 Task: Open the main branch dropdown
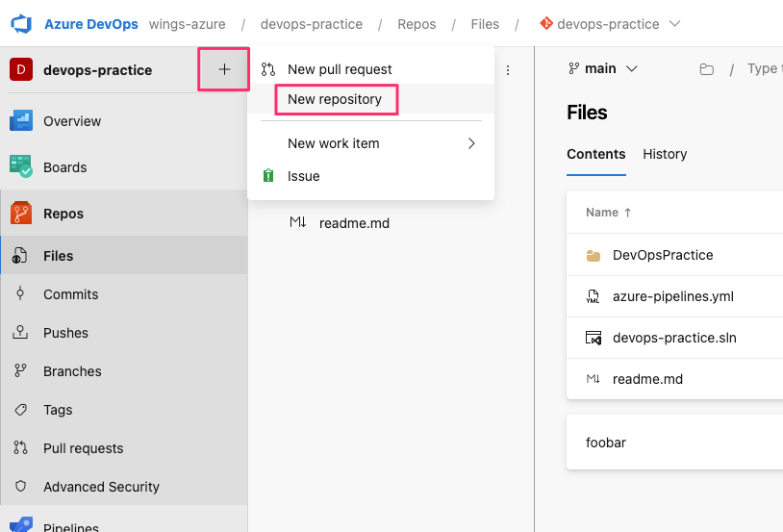(x=604, y=68)
